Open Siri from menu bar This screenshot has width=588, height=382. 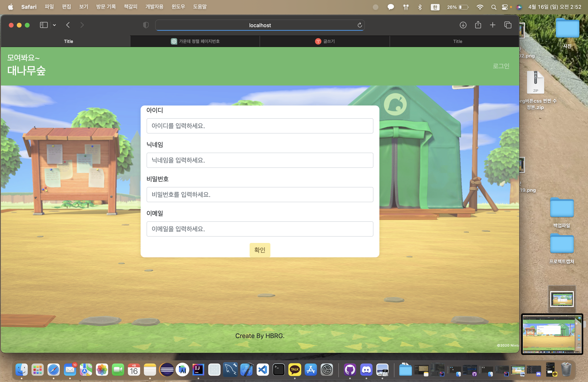click(x=519, y=7)
